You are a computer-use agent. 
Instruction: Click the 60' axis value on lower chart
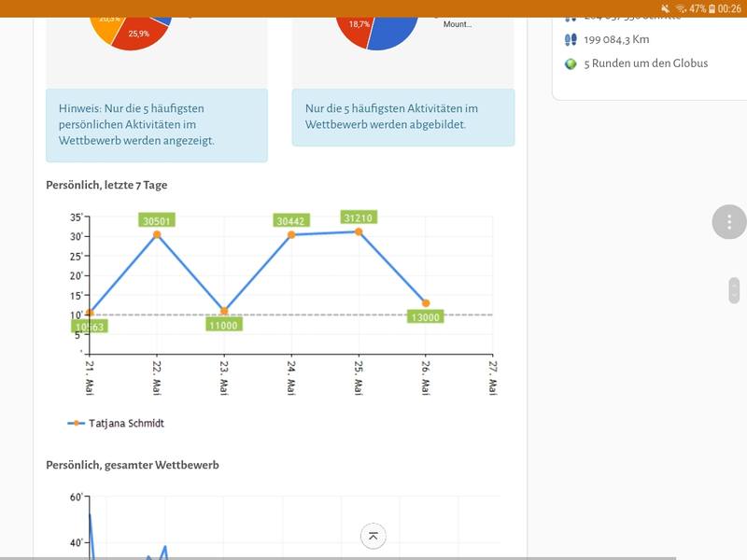click(77, 497)
